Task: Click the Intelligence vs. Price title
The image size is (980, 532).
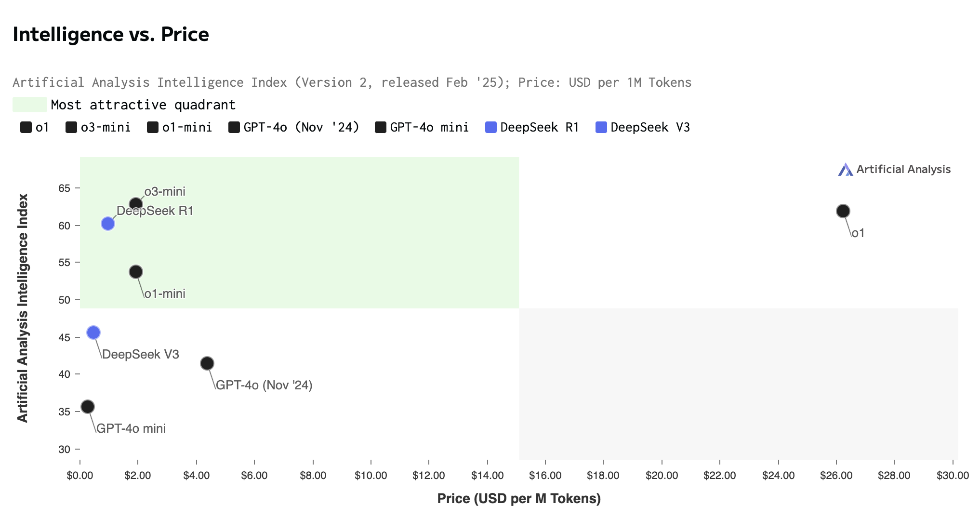Action: point(111,35)
